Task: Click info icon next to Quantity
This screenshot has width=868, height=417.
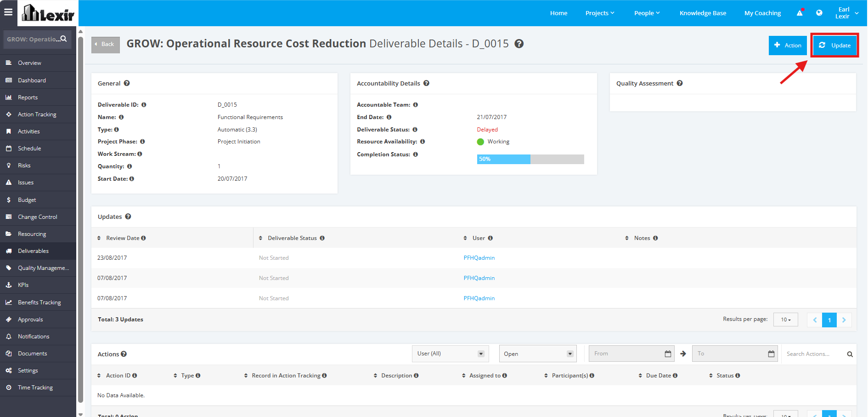Action: click(130, 166)
